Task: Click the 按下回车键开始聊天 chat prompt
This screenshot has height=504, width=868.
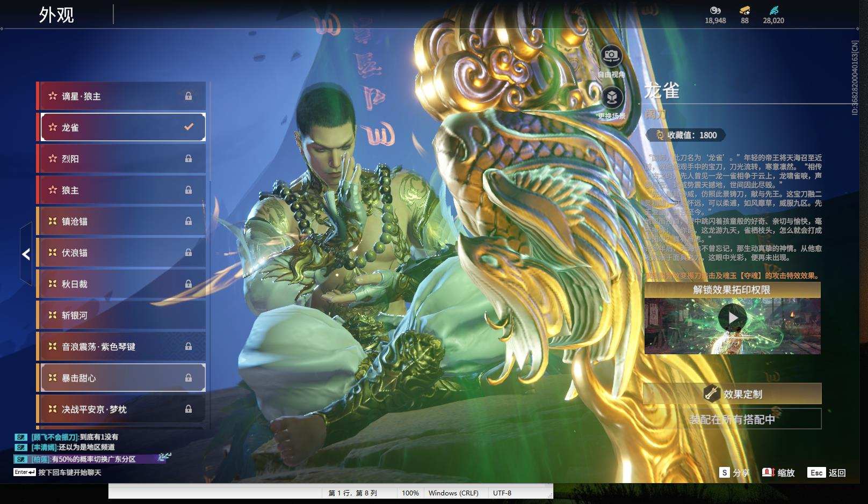Action: pyautogui.click(x=70, y=472)
